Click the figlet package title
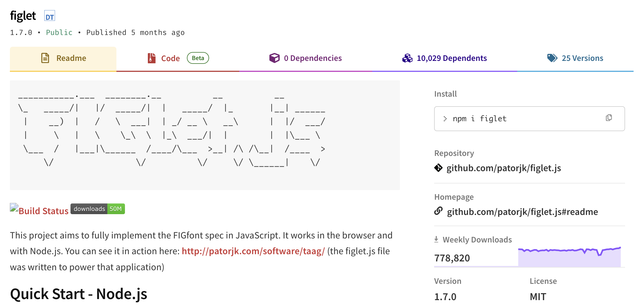Image resolution: width=644 pixels, height=306 pixels. [x=23, y=16]
